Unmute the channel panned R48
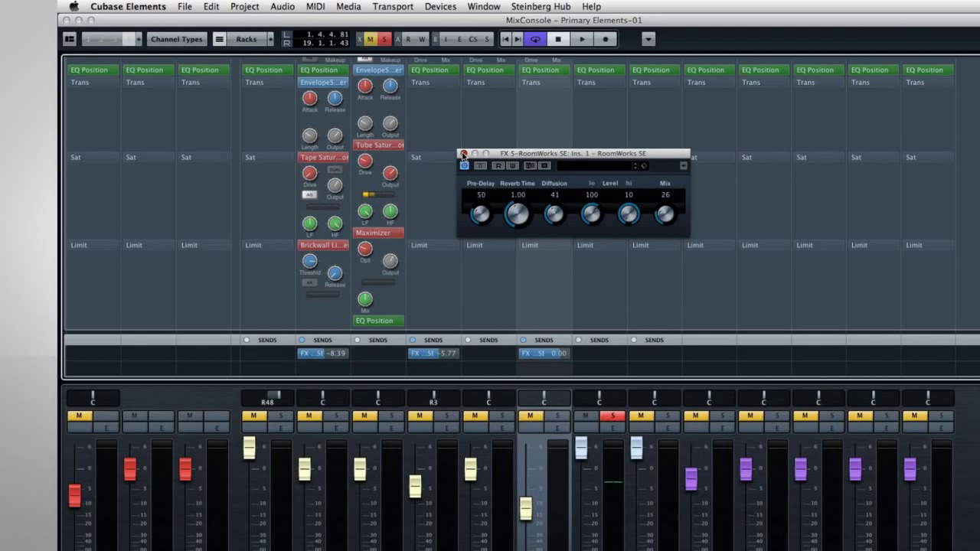The width and height of the screenshot is (980, 551). coord(253,416)
